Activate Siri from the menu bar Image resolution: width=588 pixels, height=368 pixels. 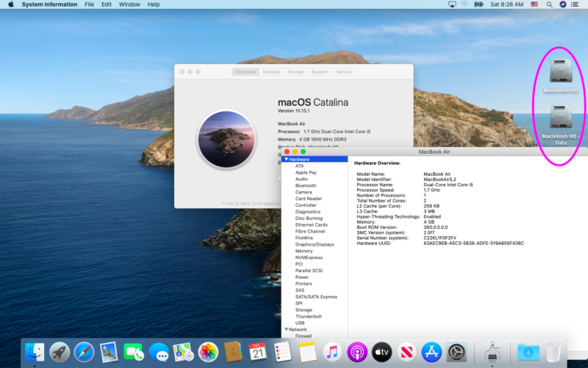(x=562, y=4)
